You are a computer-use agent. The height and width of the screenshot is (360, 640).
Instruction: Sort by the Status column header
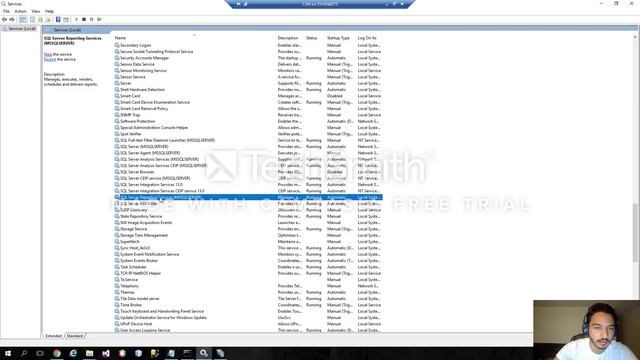[x=311, y=38]
